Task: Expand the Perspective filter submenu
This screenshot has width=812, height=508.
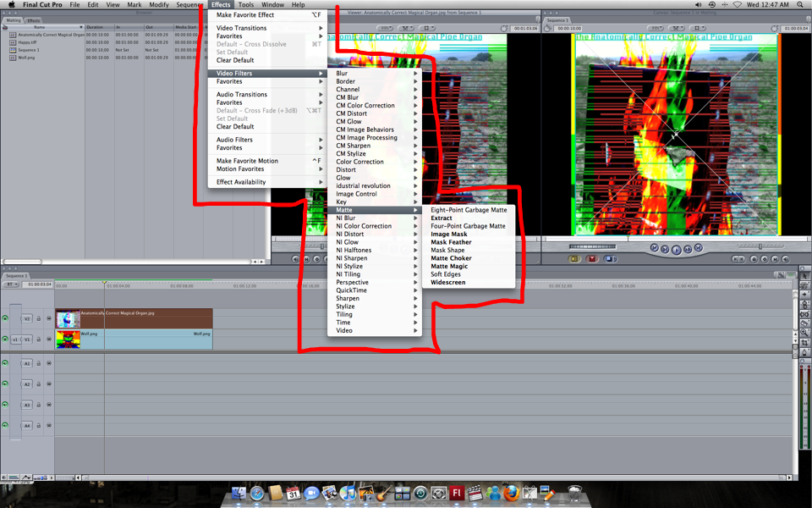Action: click(x=374, y=282)
